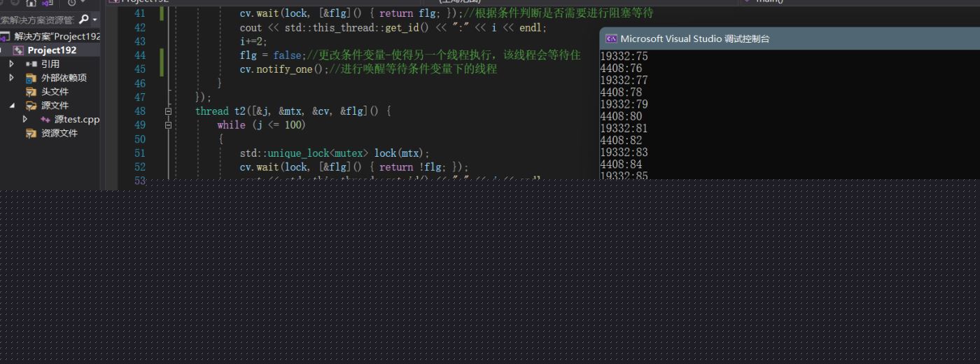980x364 pixels.
Task: Click the Solution Explorer search input field
Action: pos(38,20)
